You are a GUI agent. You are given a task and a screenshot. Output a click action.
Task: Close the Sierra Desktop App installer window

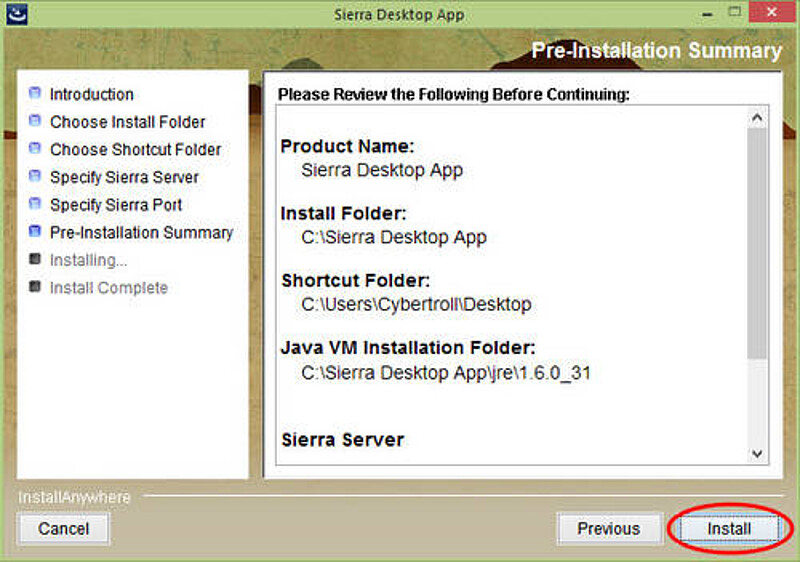coord(772,12)
